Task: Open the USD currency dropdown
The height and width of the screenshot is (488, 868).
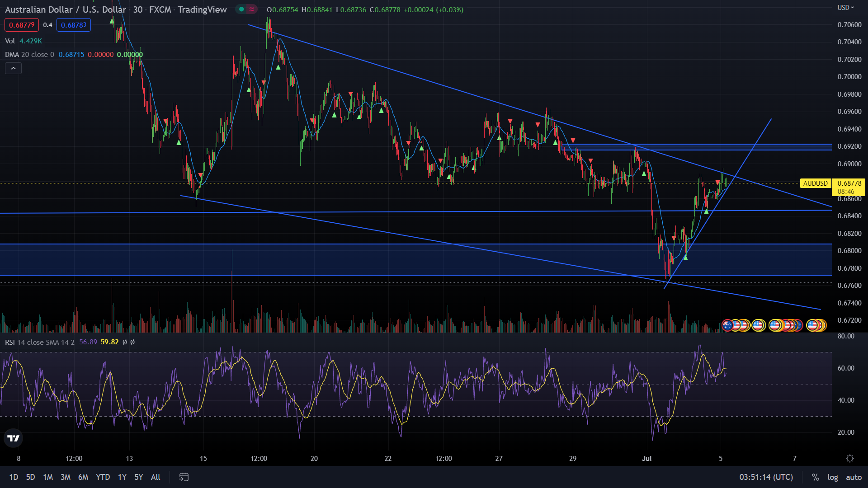Action: pyautogui.click(x=845, y=7)
